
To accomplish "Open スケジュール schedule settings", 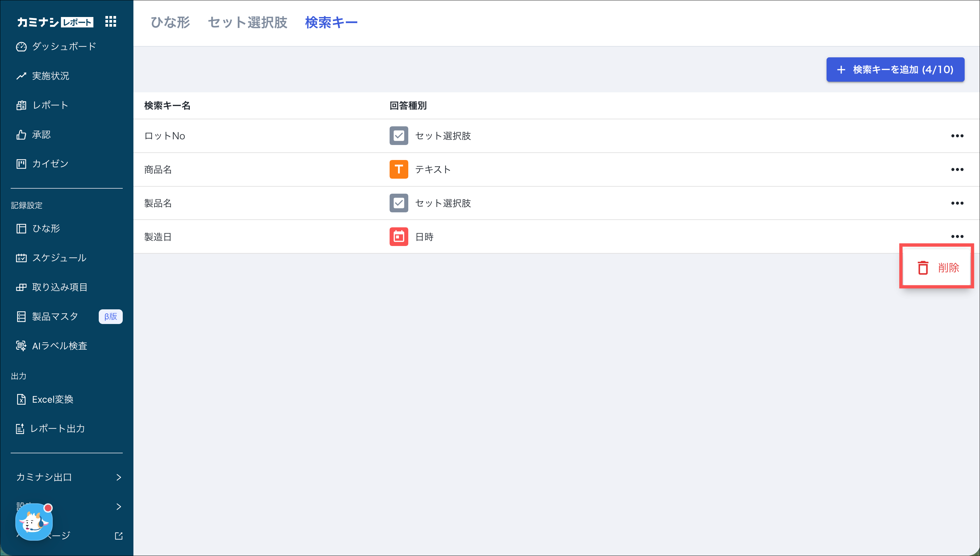I will [59, 258].
